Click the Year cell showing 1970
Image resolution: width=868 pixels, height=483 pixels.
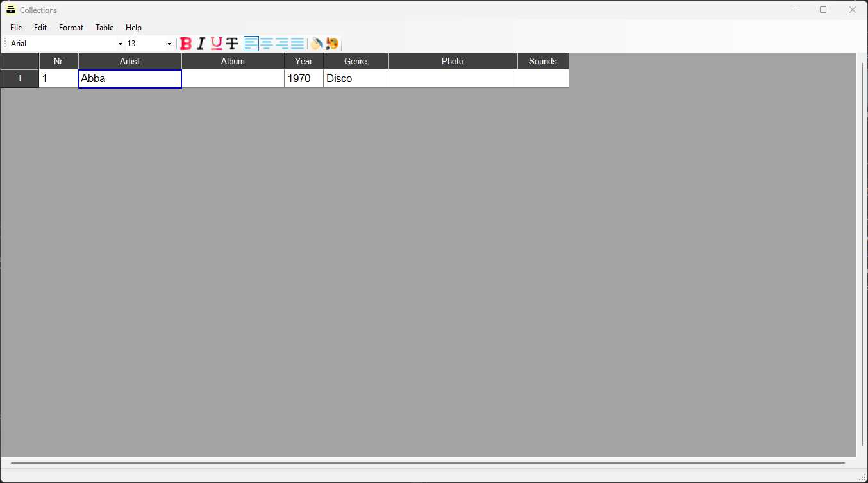(x=304, y=78)
